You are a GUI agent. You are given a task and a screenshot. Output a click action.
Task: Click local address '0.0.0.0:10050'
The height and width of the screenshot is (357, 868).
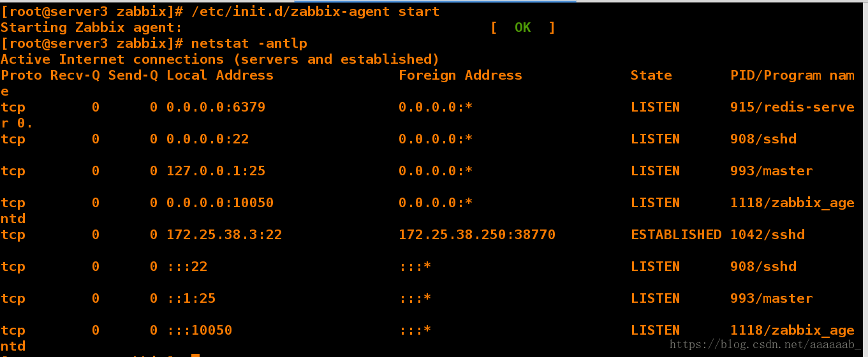tap(220, 203)
